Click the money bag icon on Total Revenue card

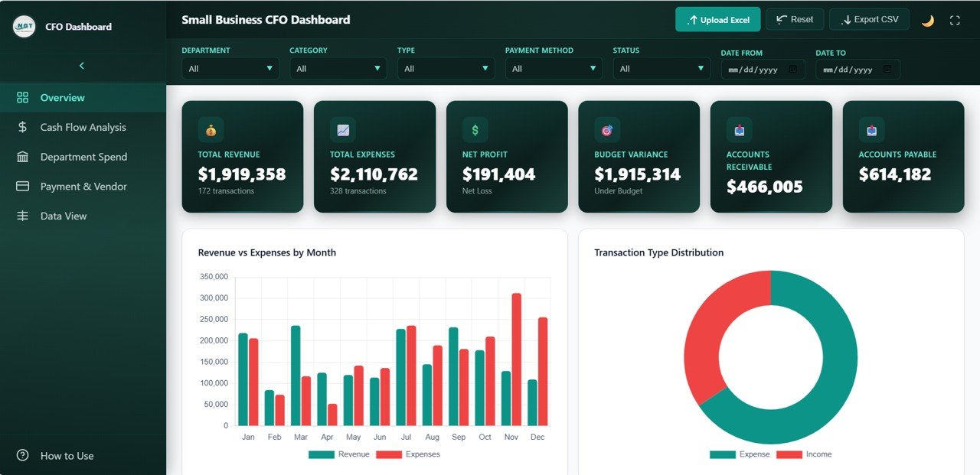point(210,129)
